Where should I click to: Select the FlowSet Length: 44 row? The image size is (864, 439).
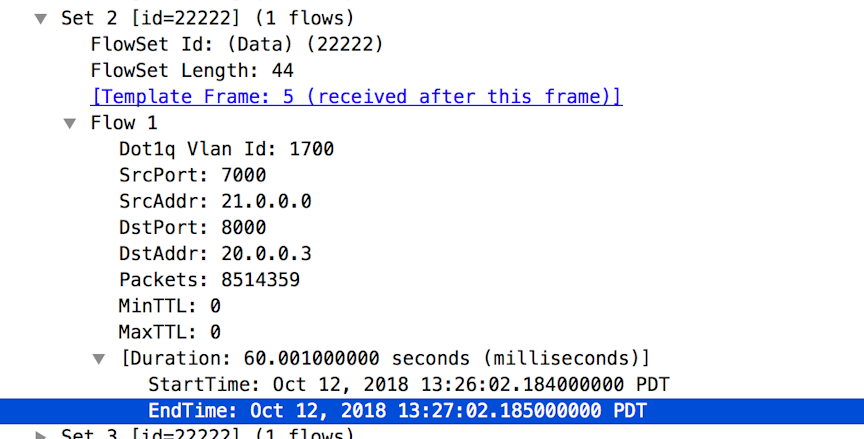pos(192,71)
